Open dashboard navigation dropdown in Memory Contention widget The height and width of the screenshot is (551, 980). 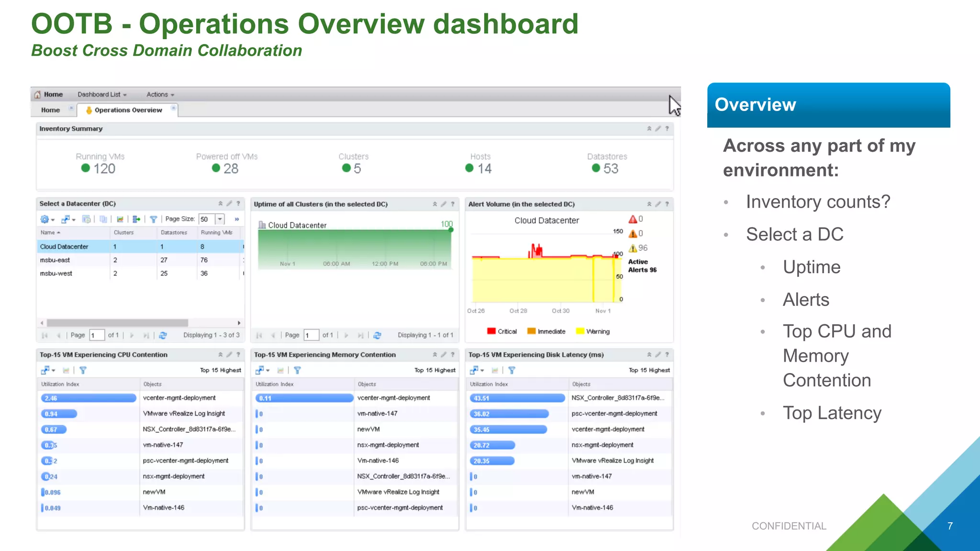click(x=262, y=370)
